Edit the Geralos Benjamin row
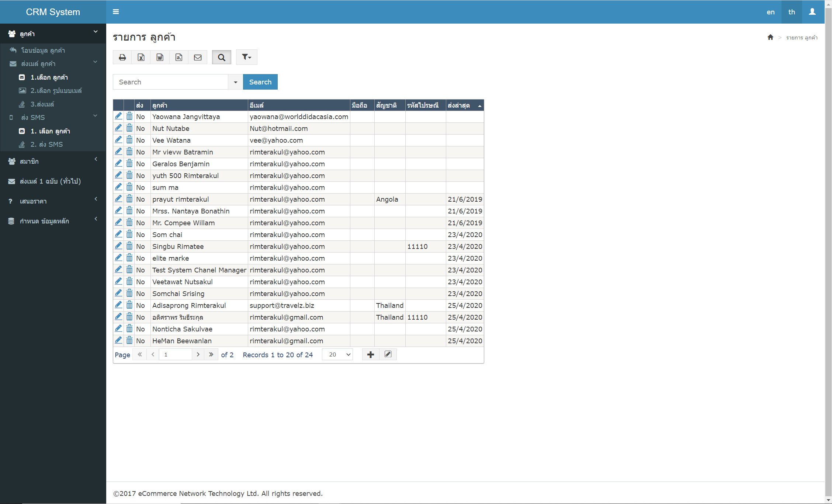Image resolution: width=832 pixels, height=504 pixels. (x=118, y=163)
